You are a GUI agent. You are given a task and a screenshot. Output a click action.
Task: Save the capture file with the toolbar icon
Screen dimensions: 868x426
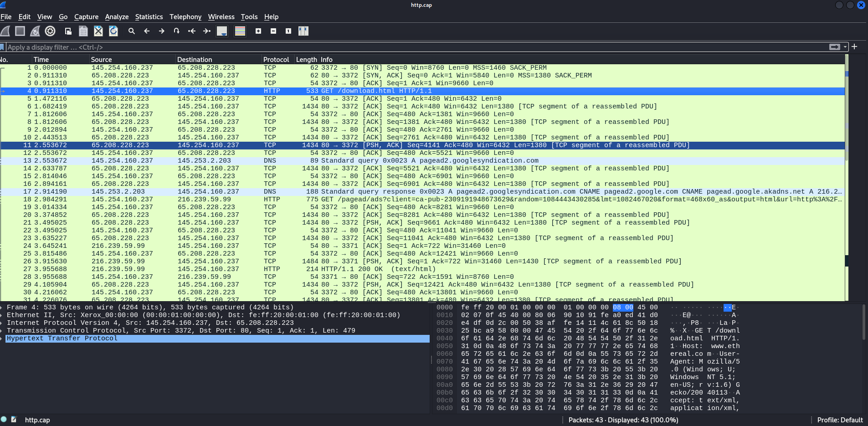coord(83,31)
